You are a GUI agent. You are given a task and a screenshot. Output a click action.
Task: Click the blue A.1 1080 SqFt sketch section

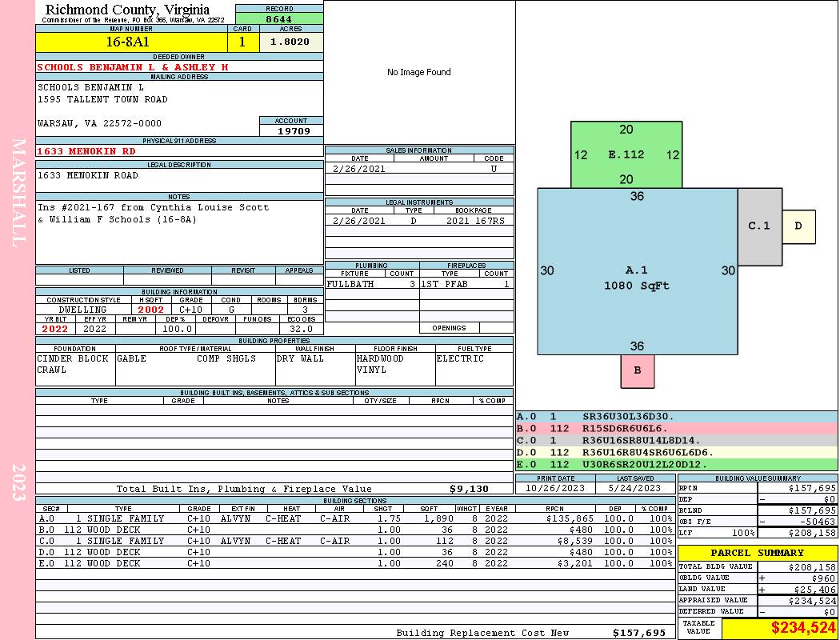pyautogui.click(x=637, y=271)
